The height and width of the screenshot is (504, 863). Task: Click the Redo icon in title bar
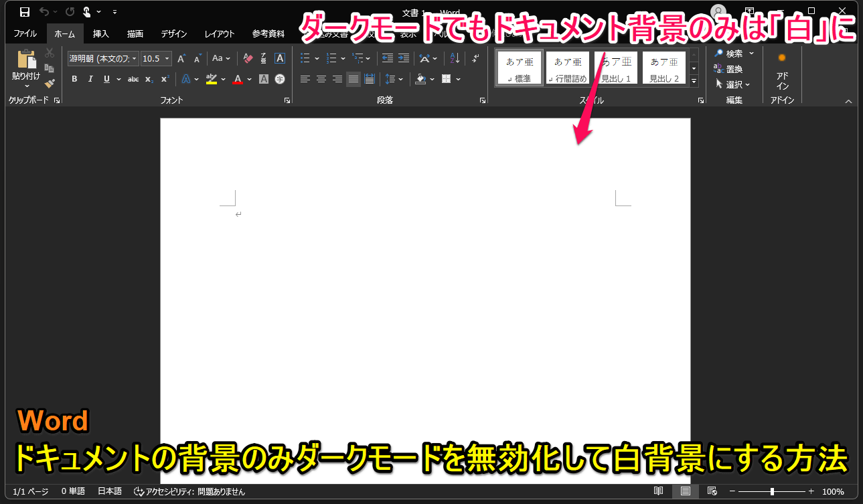click(70, 11)
